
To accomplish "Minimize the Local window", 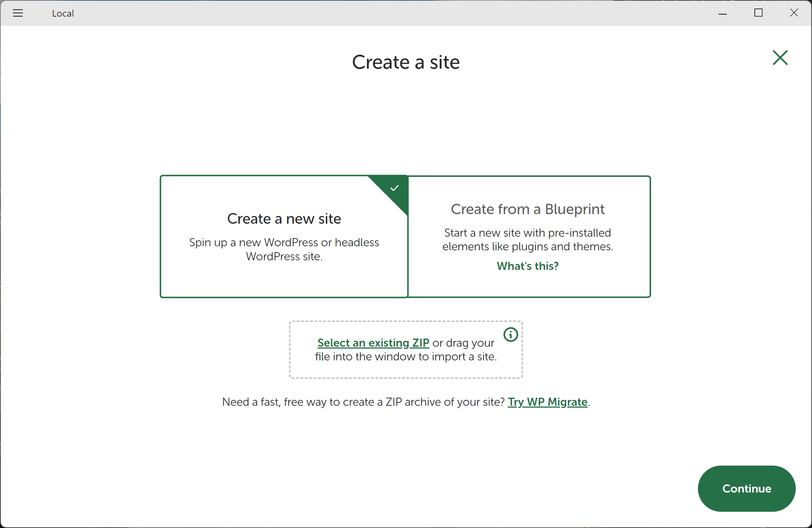I will (722, 13).
